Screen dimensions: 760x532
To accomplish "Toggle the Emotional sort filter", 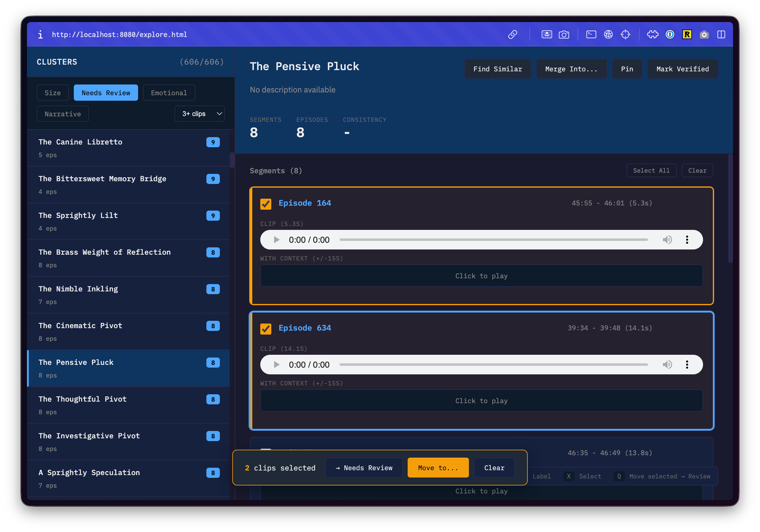I will [169, 93].
